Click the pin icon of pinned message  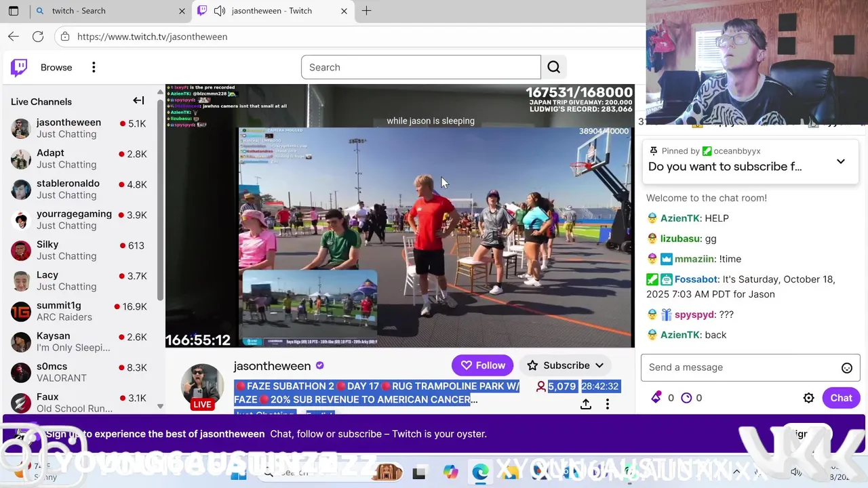tap(653, 150)
